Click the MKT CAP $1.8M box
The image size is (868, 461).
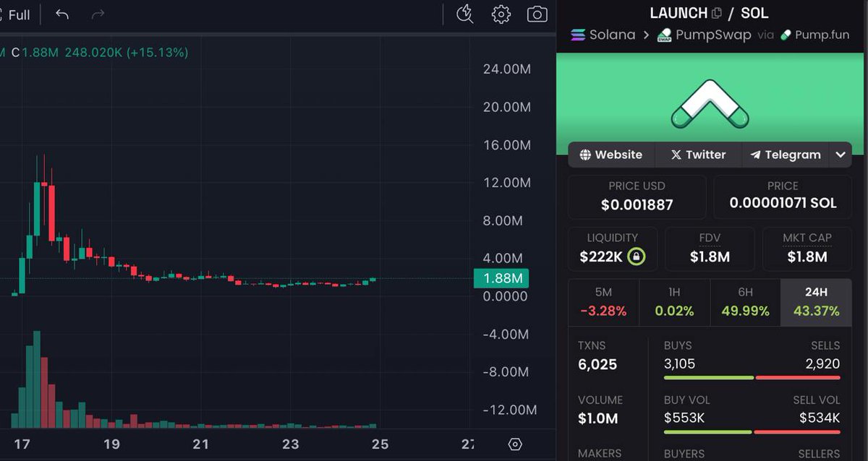tap(807, 249)
